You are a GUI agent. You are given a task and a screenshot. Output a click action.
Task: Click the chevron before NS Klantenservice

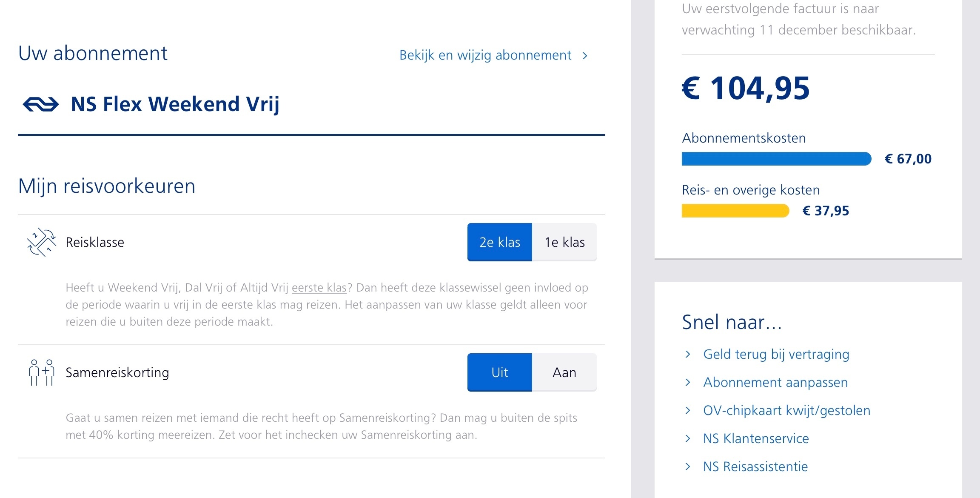(688, 438)
